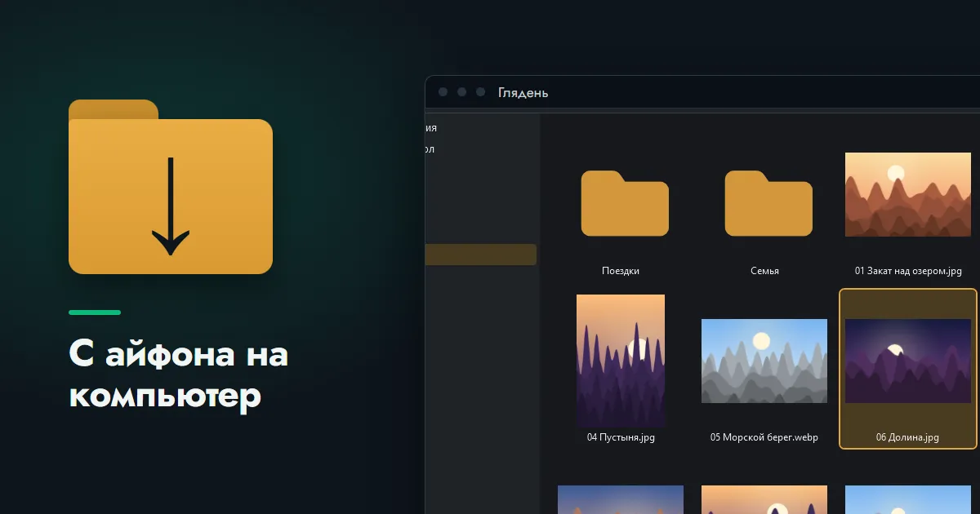Viewport: 980px width, 514px height.
Task: Select the highlighted sidebar row
Action: click(x=481, y=255)
